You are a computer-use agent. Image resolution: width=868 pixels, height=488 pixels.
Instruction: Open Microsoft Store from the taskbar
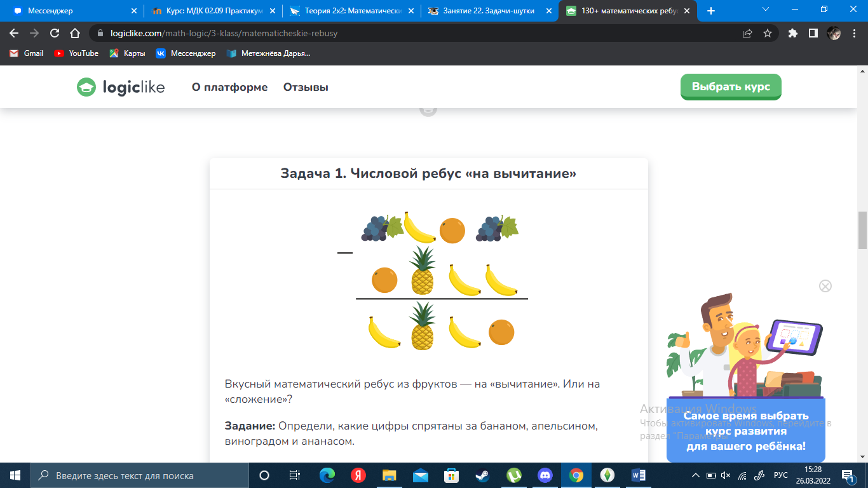[x=451, y=475]
